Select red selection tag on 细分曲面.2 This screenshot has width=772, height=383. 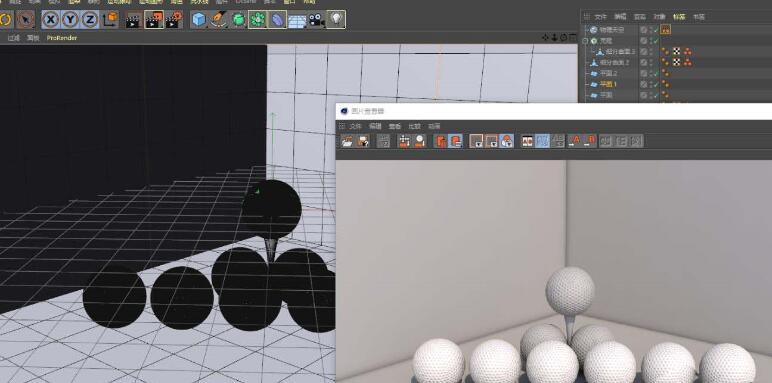(x=687, y=62)
